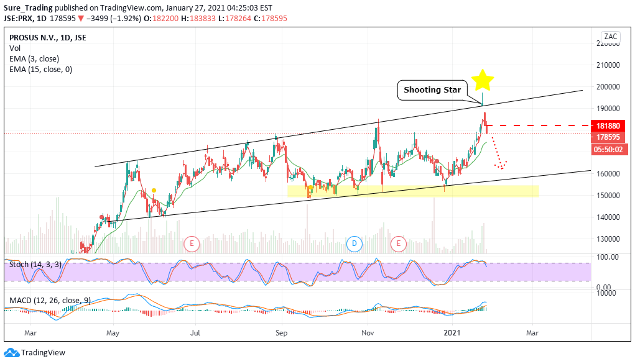Click the 200000 price axis label
The image size is (635, 364).
[608, 86]
